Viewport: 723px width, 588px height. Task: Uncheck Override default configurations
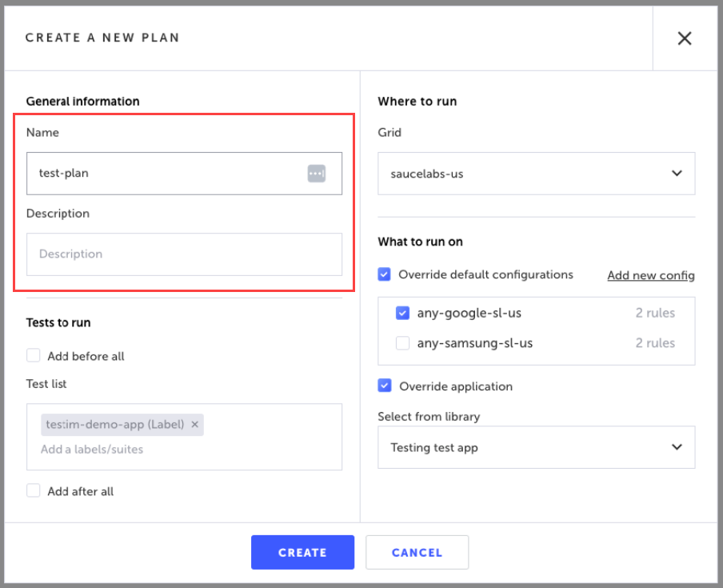tap(385, 274)
